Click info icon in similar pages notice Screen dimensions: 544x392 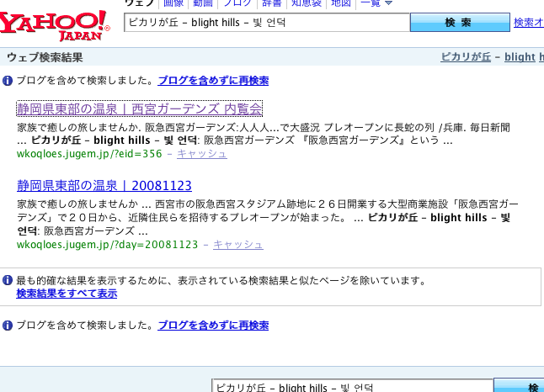8,280
